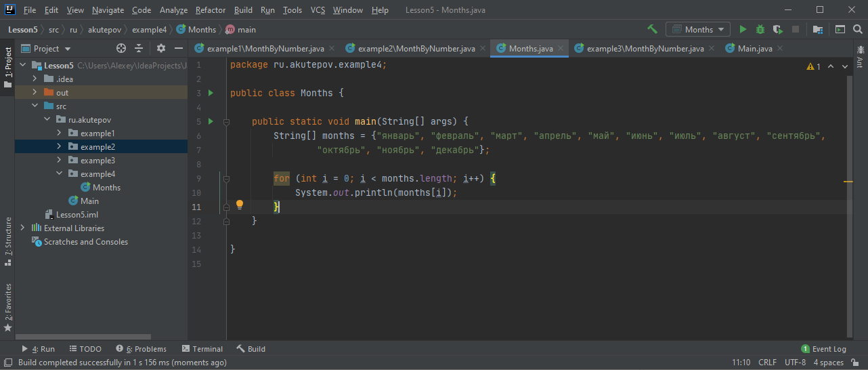
Task: Expand the example1 package
Action: click(x=60, y=133)
